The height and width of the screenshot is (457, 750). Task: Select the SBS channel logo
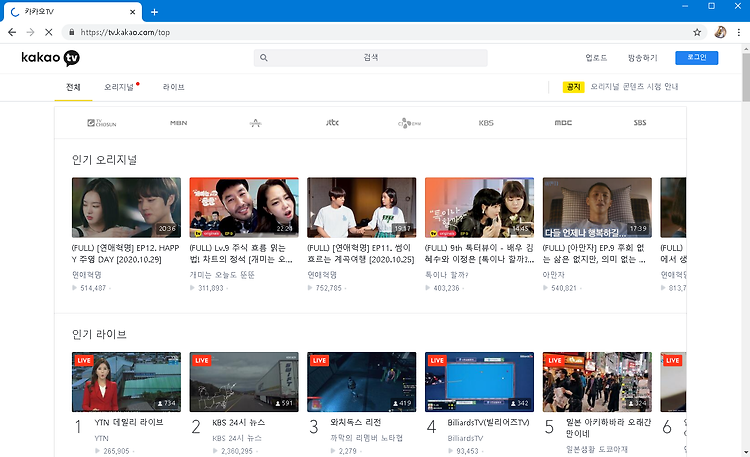[640, 123]
